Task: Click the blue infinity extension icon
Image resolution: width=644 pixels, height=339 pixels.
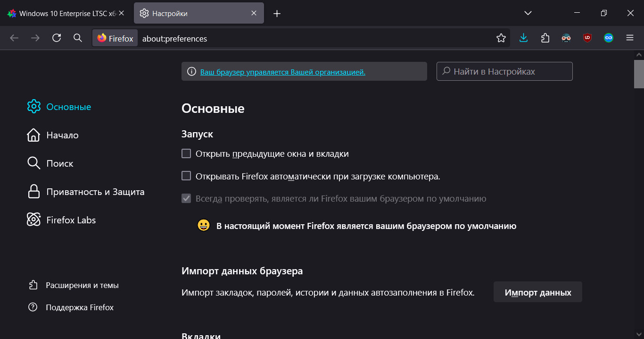Action: [609, 38]
